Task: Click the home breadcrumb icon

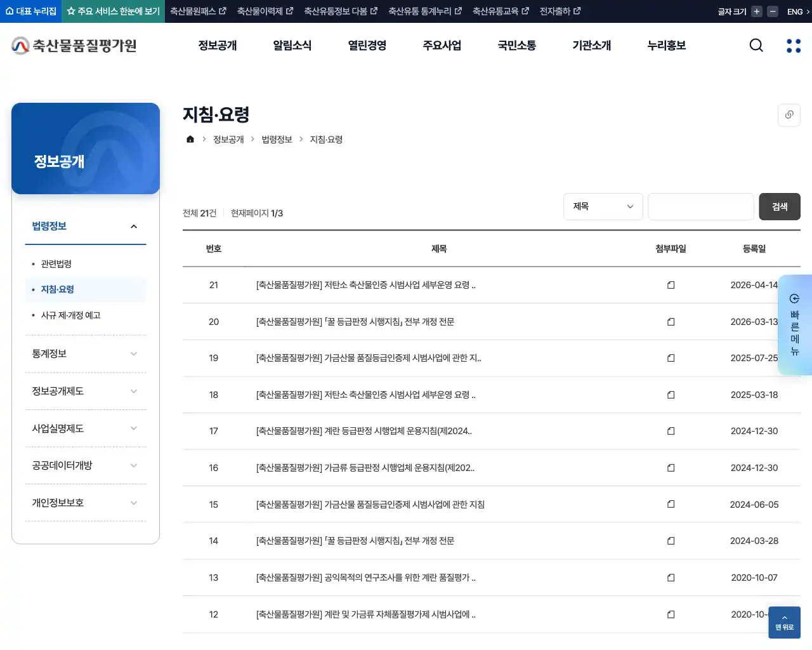Action: tap(190, 139)
